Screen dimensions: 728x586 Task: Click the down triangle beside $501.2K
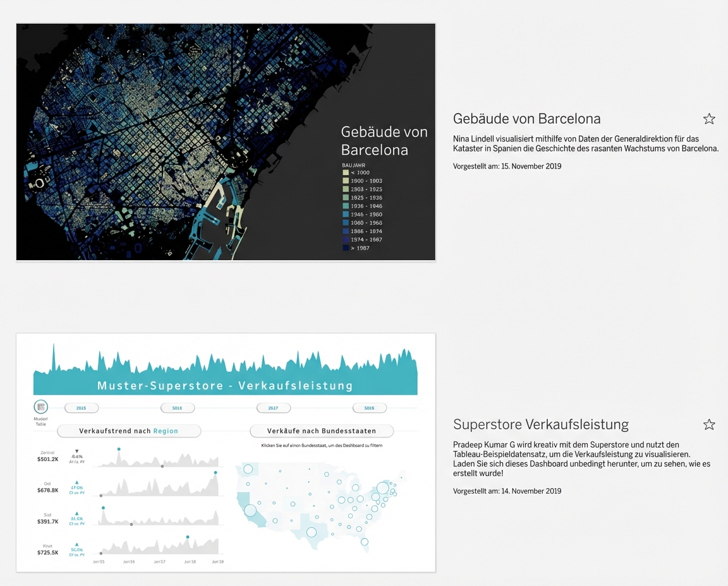[77, 451]
